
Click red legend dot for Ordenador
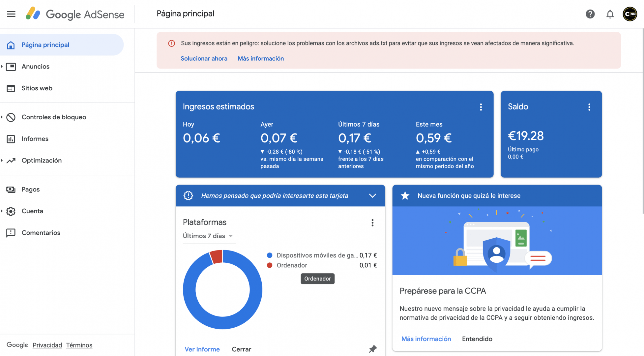click(270, 265)
